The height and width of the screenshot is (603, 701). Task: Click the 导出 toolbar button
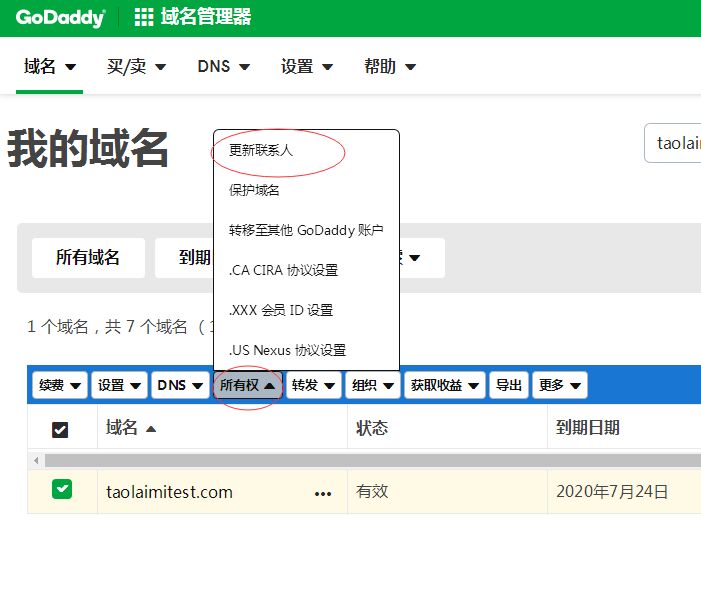(x=509, y=385)
